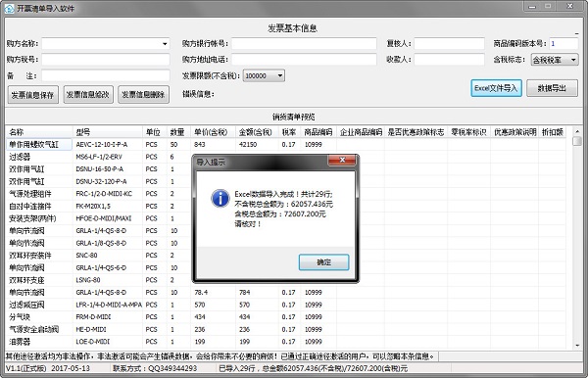This screenshot has width=588, height=378.
Task: Select model cell FK-M20X1,5
Action: [x=107, y=206]
